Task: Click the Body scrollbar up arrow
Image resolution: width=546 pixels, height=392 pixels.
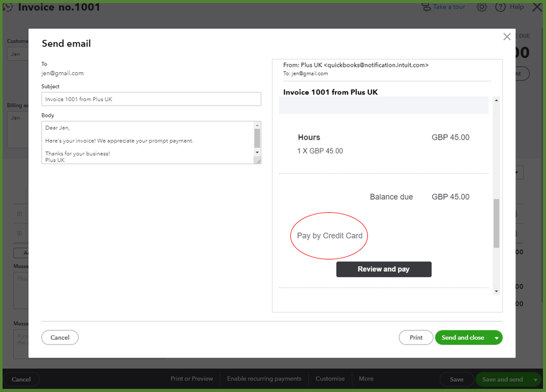Action: [257, 125]
